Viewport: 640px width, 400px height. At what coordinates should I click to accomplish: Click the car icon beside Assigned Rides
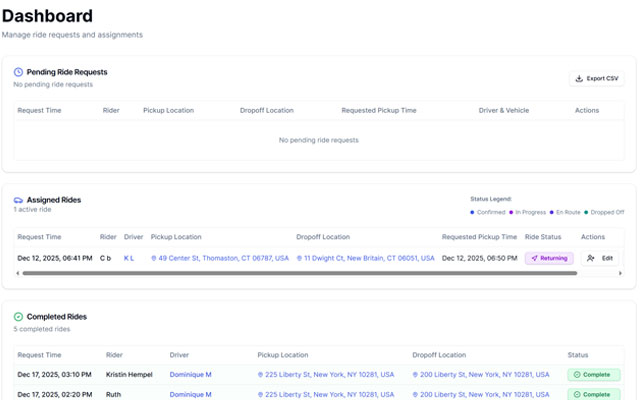click(x=18, y=200)
